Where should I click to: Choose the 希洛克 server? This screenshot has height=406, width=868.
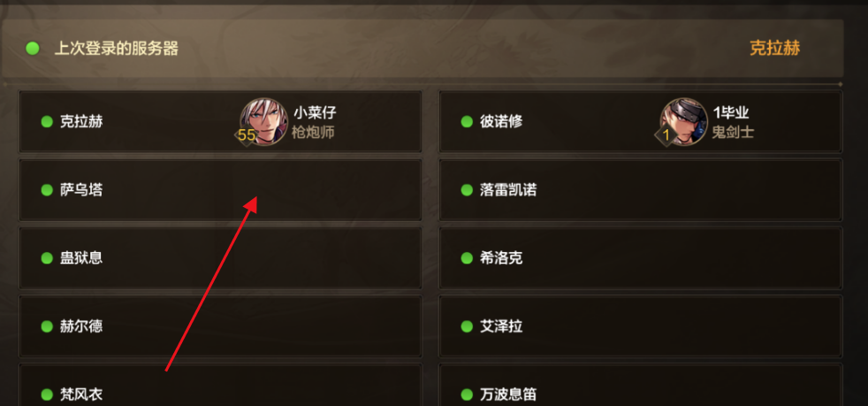pyautogui.click(x=641, y=258)
